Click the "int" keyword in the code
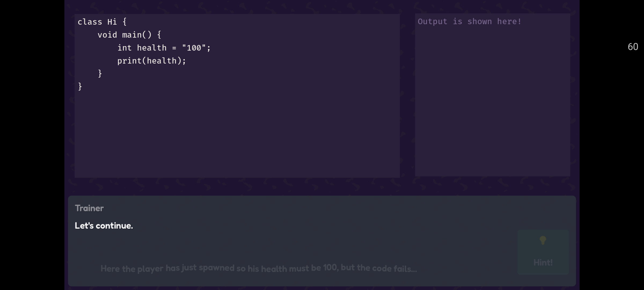Image resolution: width=644 pixels, height=290 pixels. (125, 48)
